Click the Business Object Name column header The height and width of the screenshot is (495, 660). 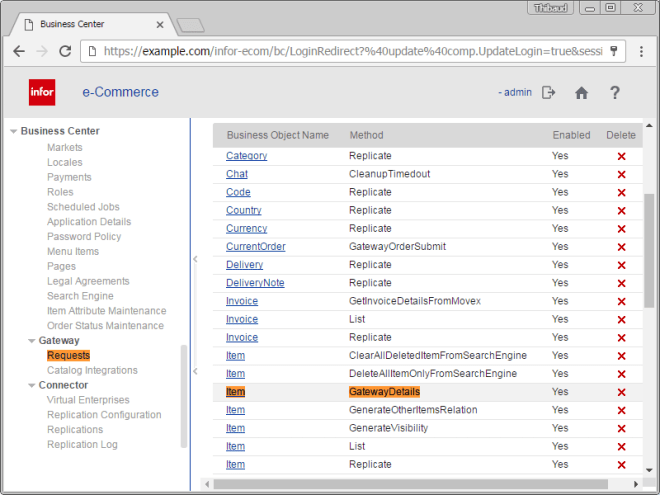click(x=277, y=135)
